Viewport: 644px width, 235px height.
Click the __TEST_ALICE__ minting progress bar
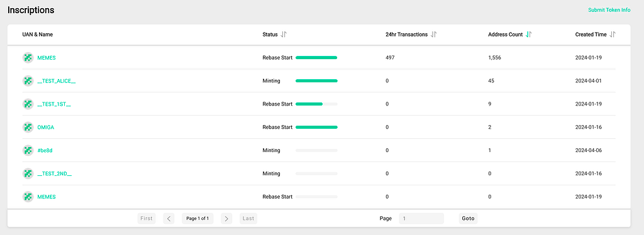(x=317, y=81)
